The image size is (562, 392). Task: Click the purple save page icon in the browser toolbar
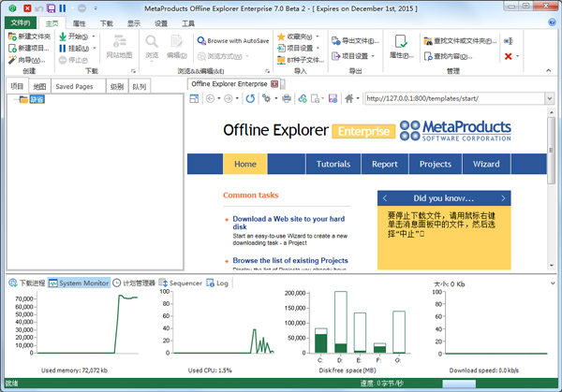tap(333, 98)
